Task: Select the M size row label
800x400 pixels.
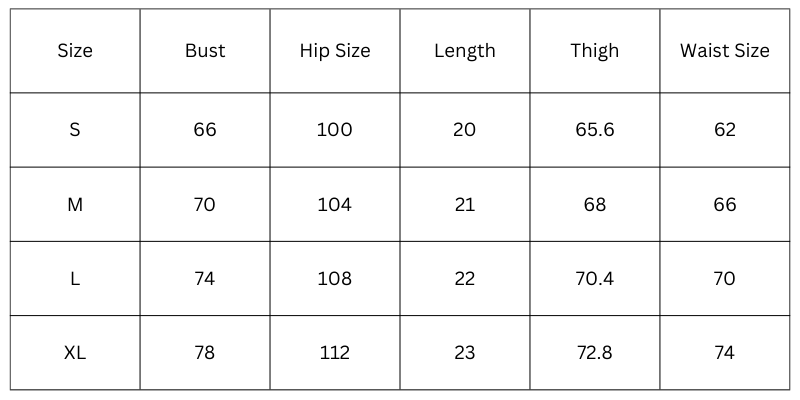Action: coord(75,205)
